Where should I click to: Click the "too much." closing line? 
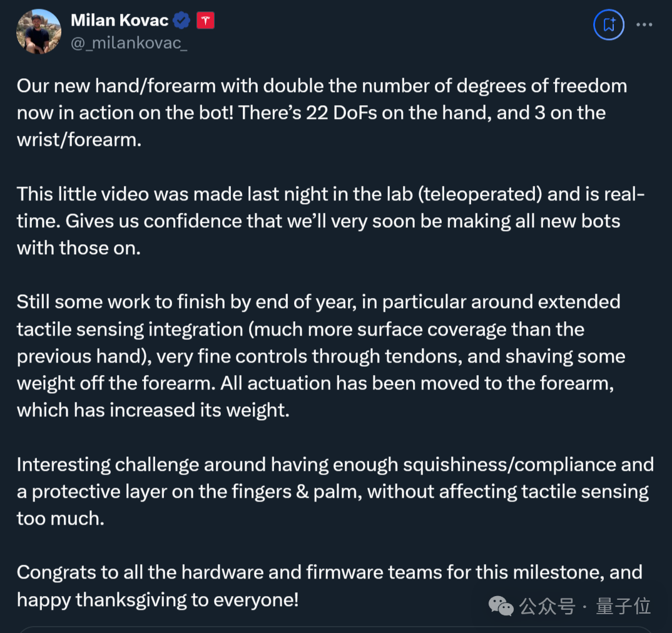click(x=61, y=518)
